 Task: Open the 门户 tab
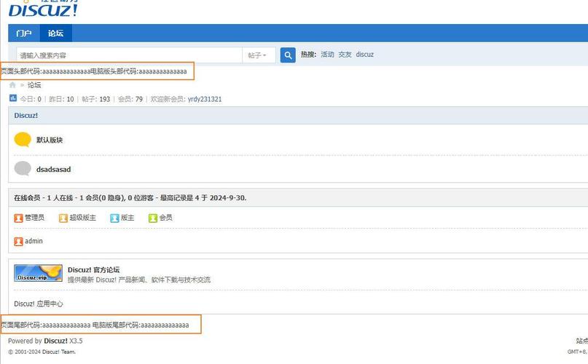click(24, 33)
